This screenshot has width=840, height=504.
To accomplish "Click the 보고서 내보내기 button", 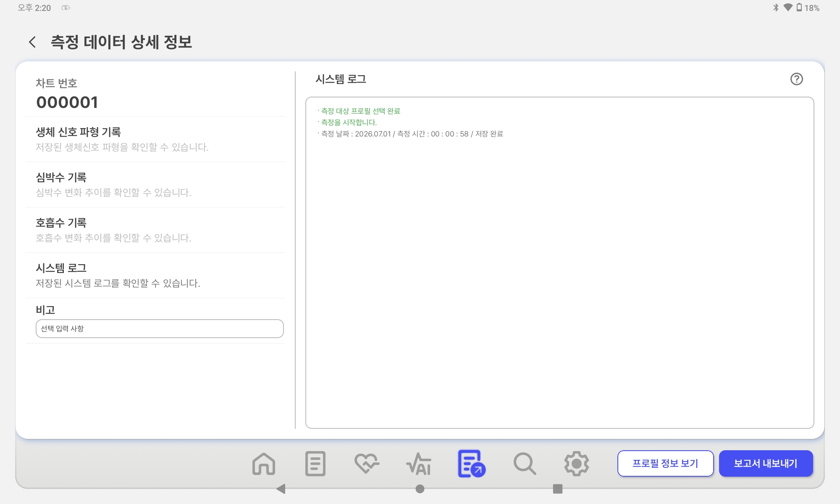I will pos(766,463).
